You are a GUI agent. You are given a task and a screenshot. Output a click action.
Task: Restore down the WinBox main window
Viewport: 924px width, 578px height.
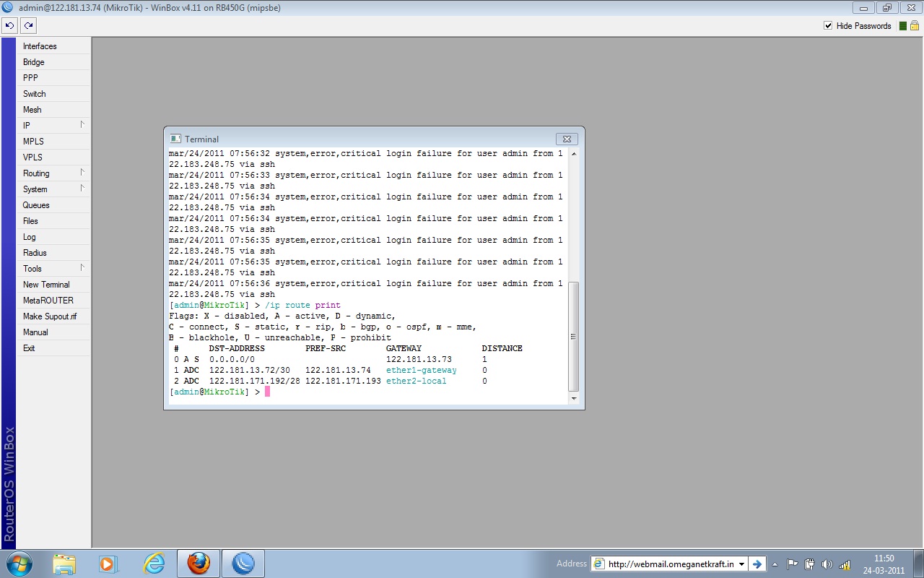coord(886,8)
